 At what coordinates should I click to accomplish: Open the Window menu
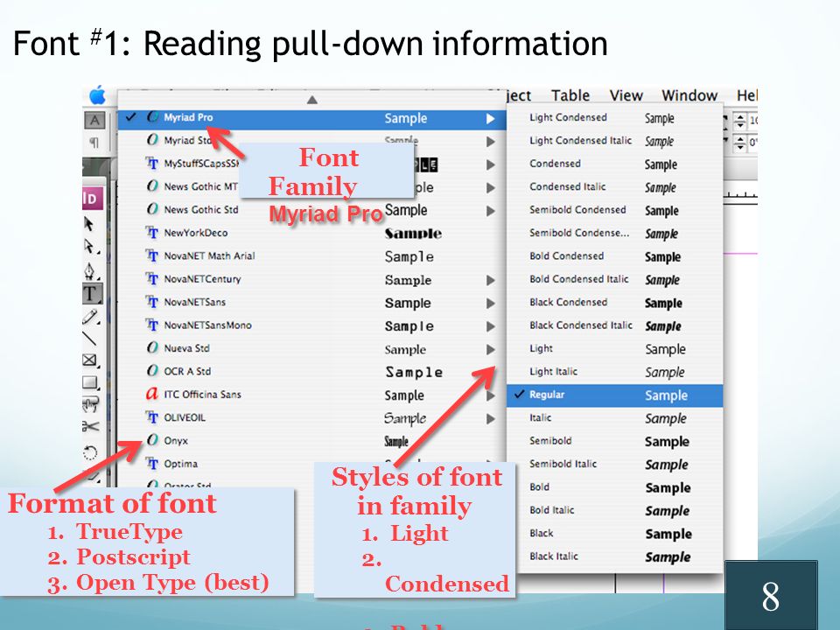point(689,95)
